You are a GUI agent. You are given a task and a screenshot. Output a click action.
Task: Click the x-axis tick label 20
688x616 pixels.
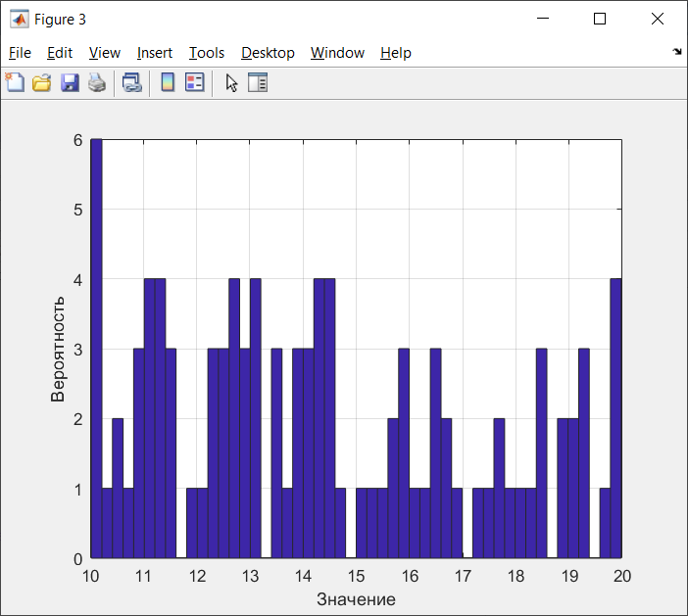click(622, 576)
